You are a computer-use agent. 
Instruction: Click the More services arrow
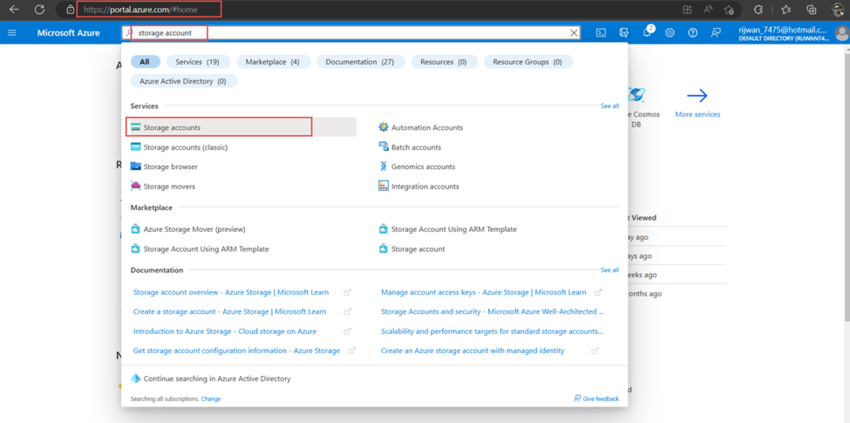698,96
